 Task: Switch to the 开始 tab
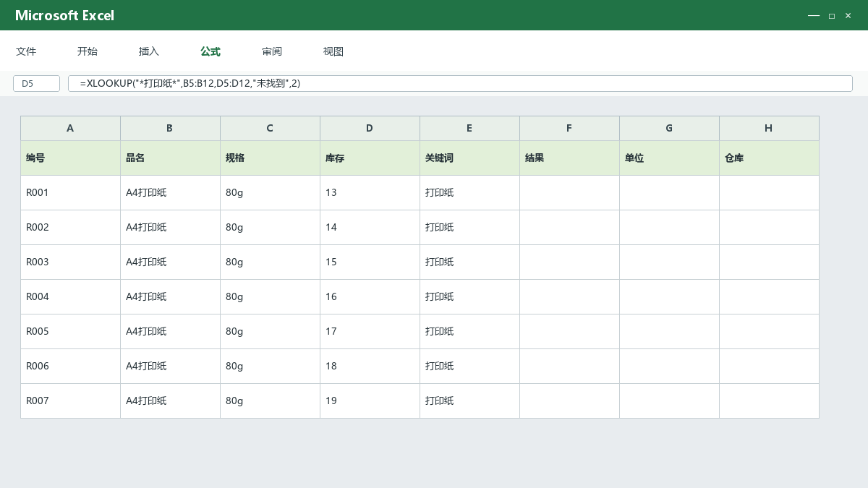(88, 51)
